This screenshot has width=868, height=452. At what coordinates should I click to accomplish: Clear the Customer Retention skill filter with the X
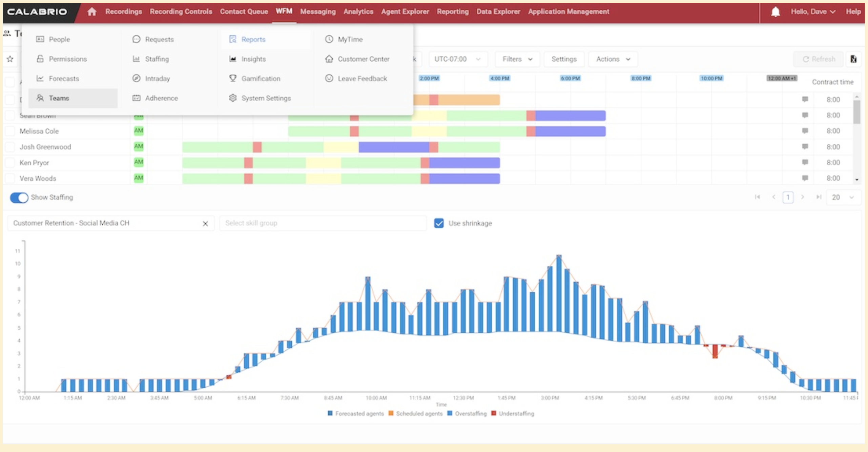(206, 224)
